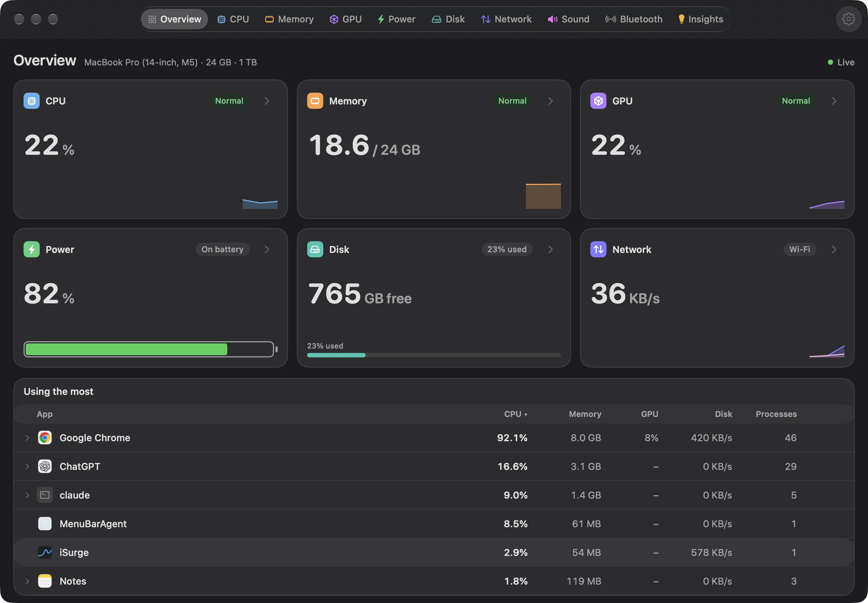Viewport: 868px width, 603px height.
Task: Expand the Notes process row
Action: pyautogui.click(x=27, y=581)
